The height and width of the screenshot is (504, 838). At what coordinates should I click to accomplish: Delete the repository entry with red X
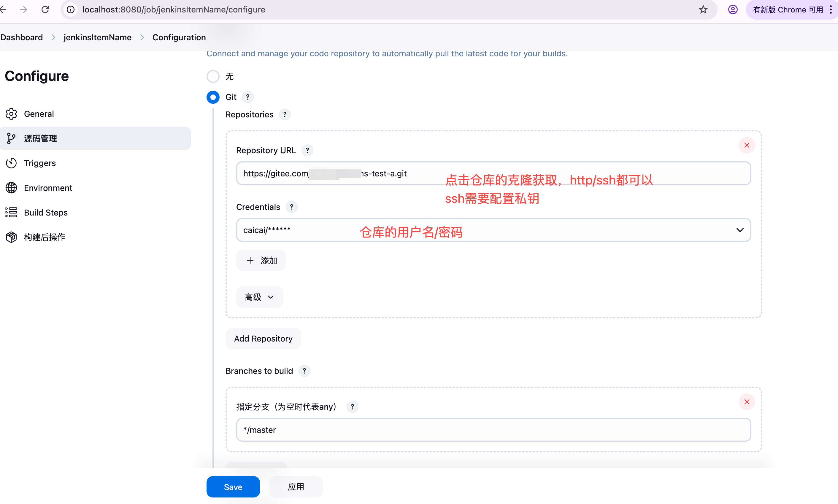coord(747,145)
